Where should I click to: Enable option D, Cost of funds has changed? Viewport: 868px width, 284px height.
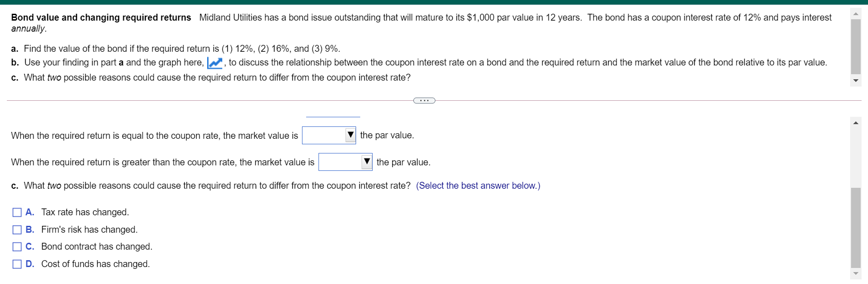16,264
